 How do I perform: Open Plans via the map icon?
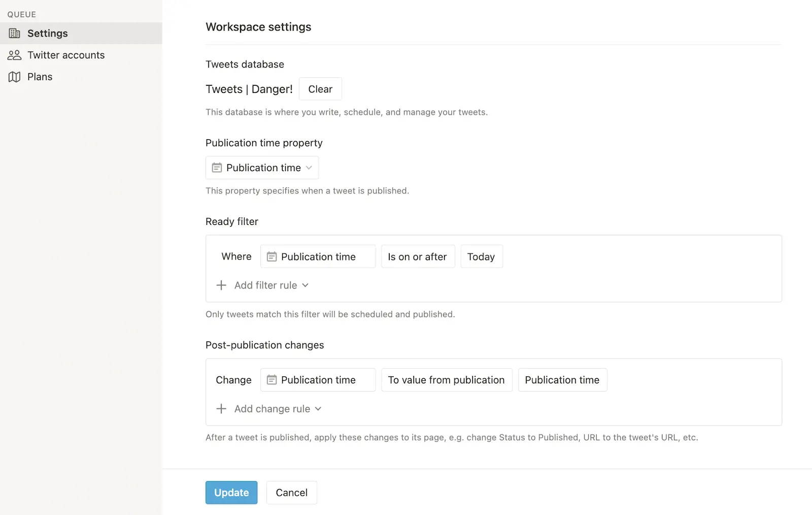tap(14, 76)
